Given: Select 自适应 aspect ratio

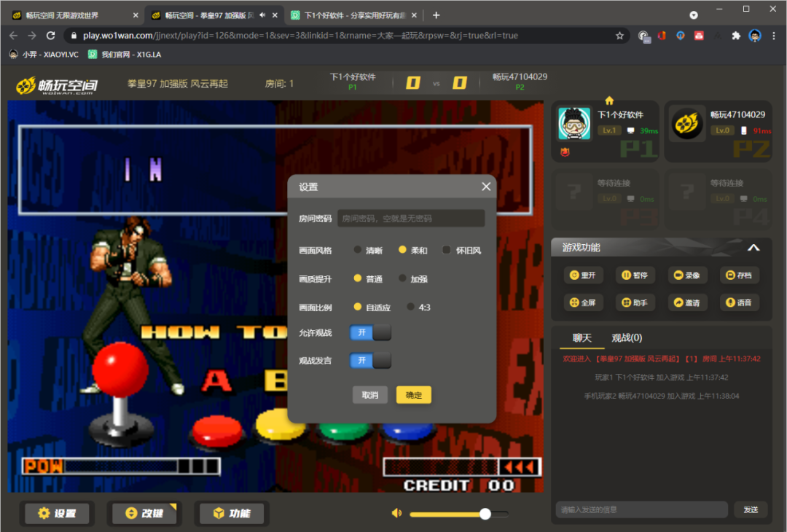Looking at the screenshot, I should click(x=372, y=307).
